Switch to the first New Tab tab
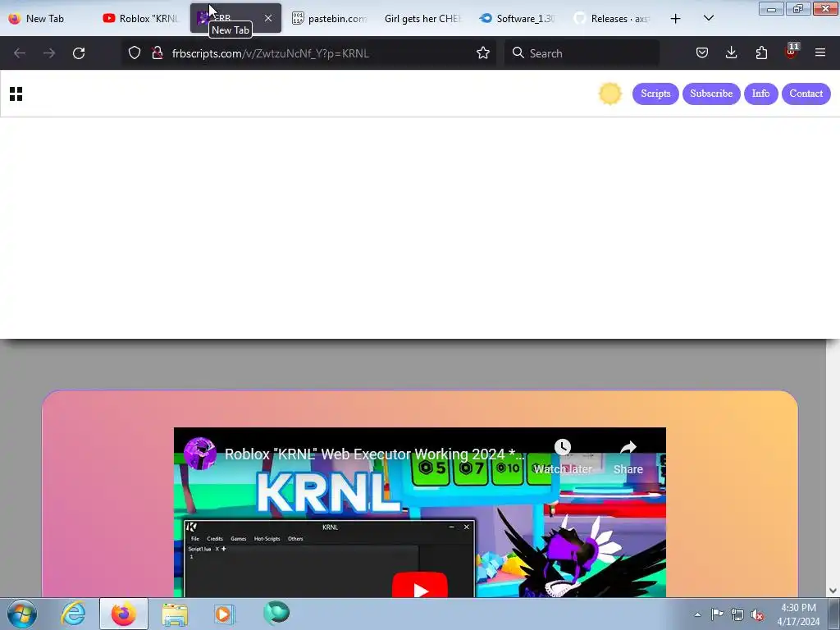840x630 pixels. tap(47, 18)
